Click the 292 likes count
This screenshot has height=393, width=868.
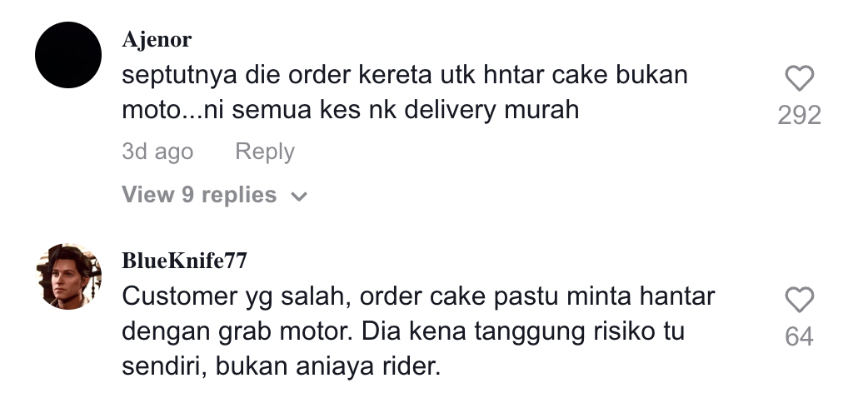(x=800, y=115)
